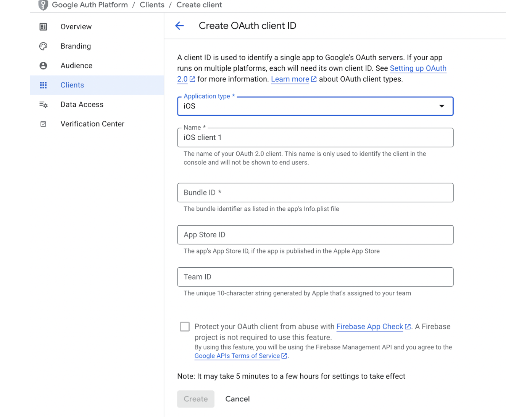Image resolution: width=532 pixels, height=417 pixels.
Task: Click the Google Auth Platform shield icon
Action: pos(43,5)
